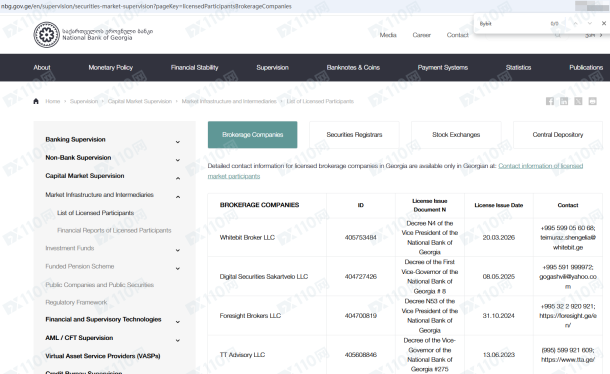Expand Funded Pension Scheme submenu

[x=178, y=269]
